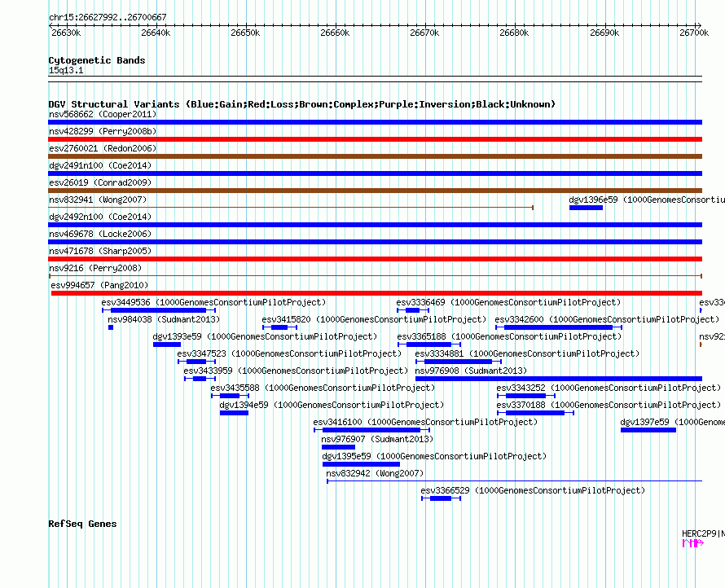Click the nsv976908 (Sudmant2013) label
The image size is (725, 588).
coord(471,371)
